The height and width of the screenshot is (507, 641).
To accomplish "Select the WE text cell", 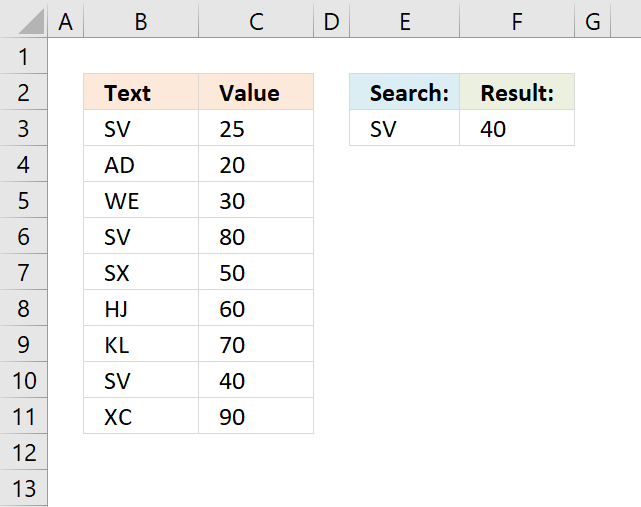I will pos(141,200).
